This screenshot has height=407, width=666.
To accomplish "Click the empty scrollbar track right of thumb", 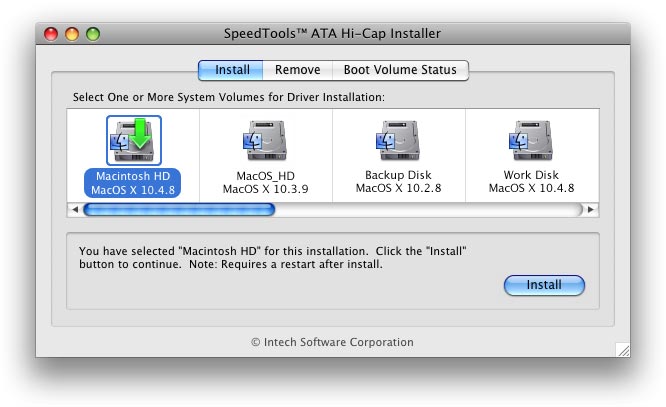I will [x=430, y=210].
